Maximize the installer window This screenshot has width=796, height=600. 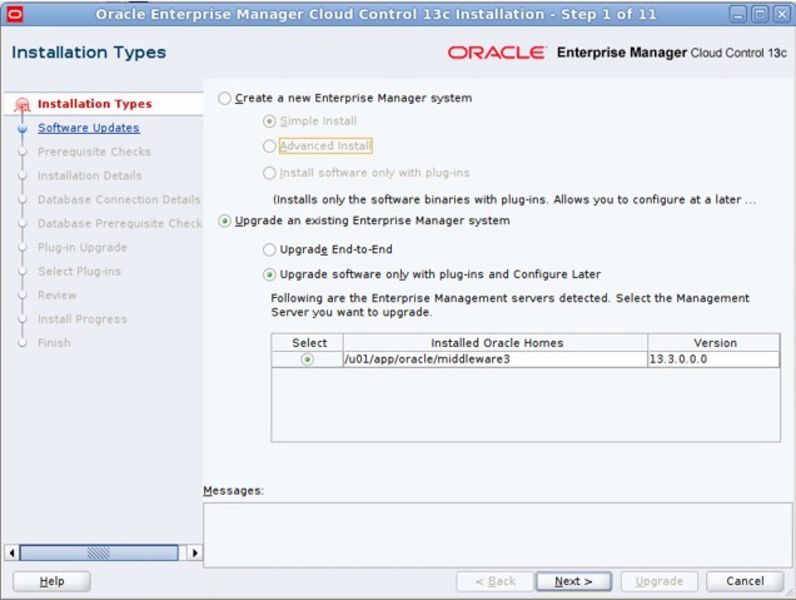pyautogui.click(x=760, y=14)
